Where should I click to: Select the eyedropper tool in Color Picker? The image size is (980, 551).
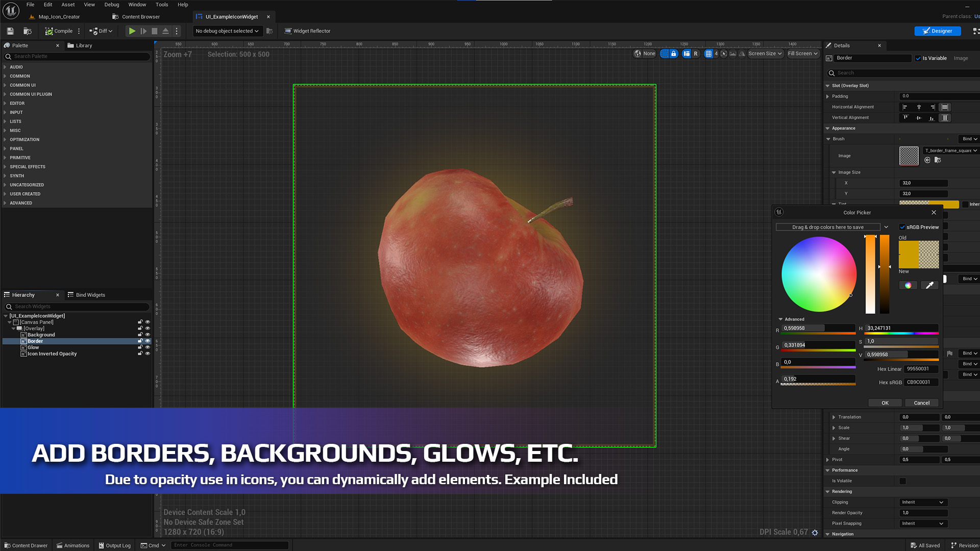929,285
